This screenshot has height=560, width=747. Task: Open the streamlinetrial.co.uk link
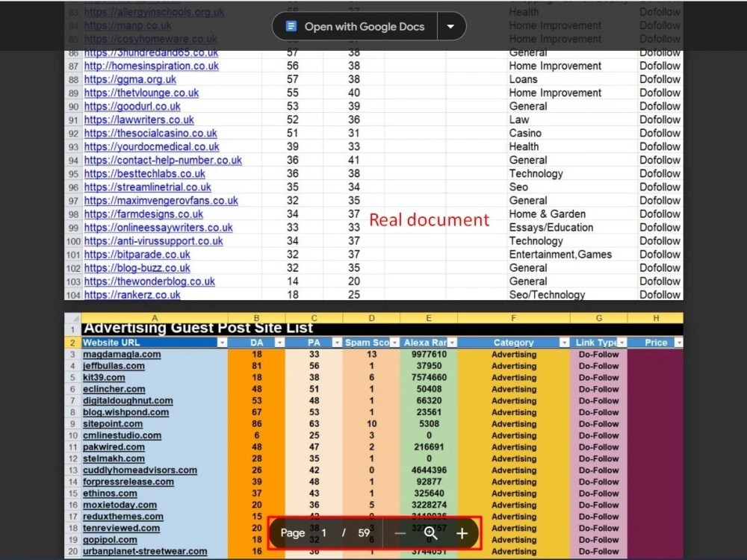[x=148, y=187]
